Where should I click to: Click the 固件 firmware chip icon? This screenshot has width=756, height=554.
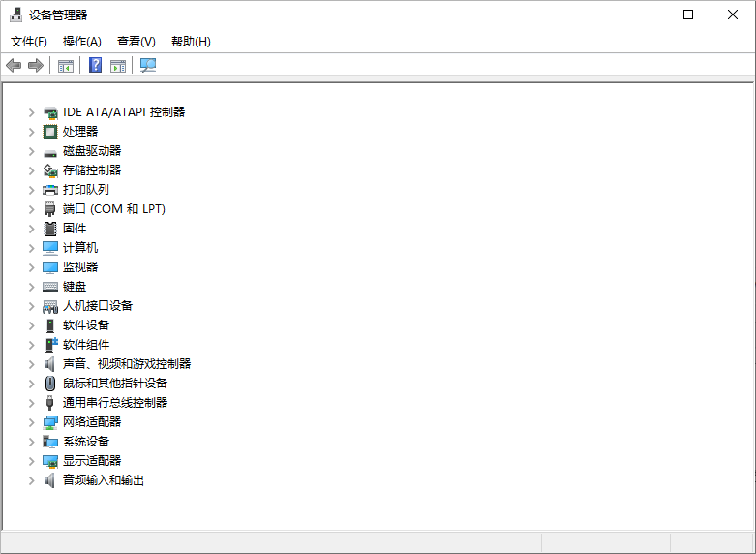coord(50,229)
